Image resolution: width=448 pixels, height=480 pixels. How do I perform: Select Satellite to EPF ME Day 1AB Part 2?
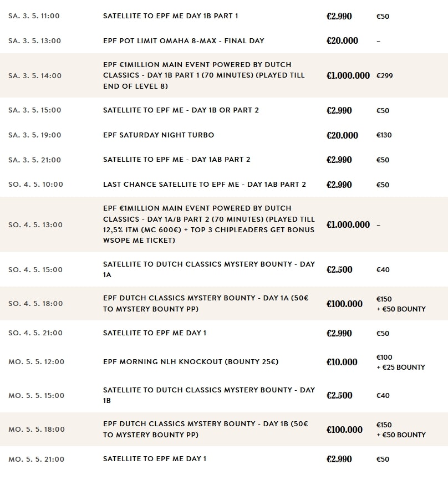coord(177,160)
